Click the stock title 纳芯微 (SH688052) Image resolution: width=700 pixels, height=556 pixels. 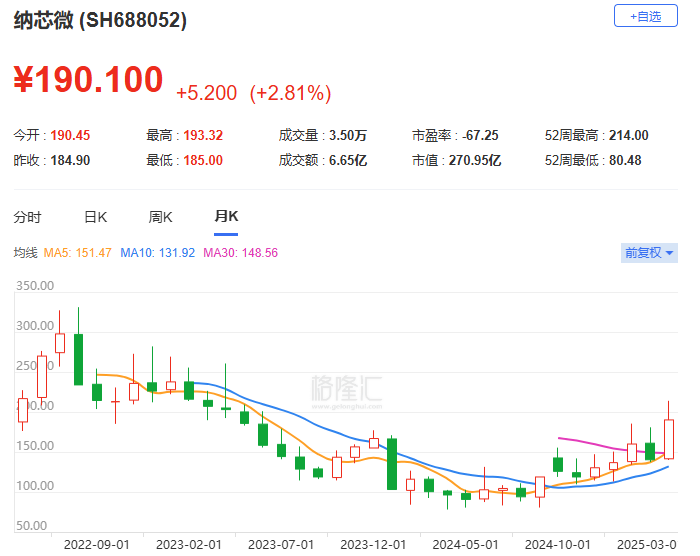pos(100,20)
